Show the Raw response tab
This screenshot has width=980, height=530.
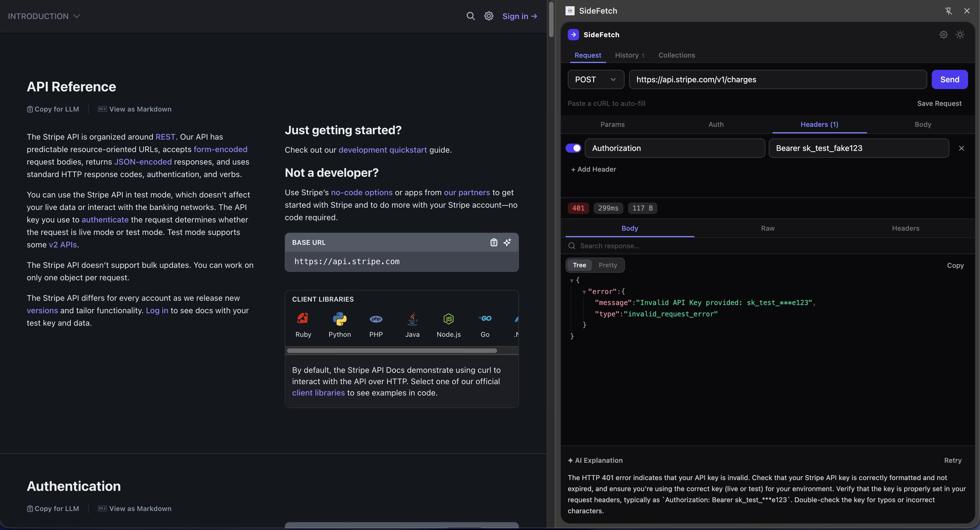pos(767,228)
